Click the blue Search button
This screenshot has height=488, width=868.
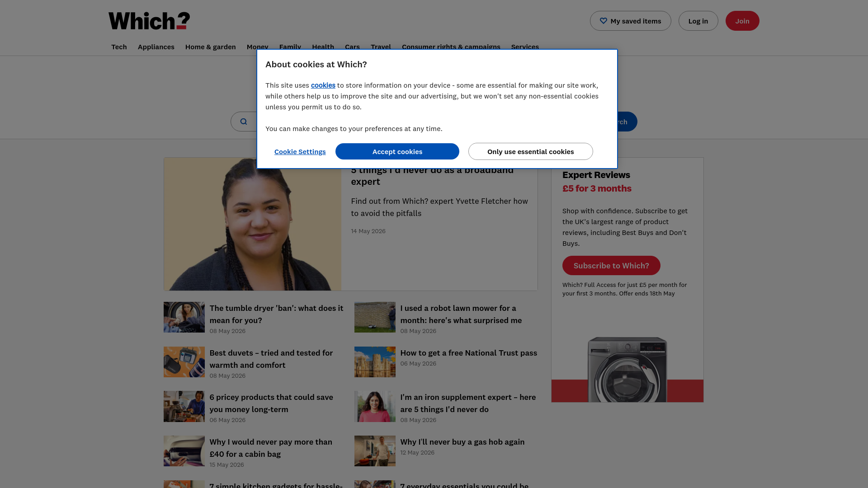[627, 122]
